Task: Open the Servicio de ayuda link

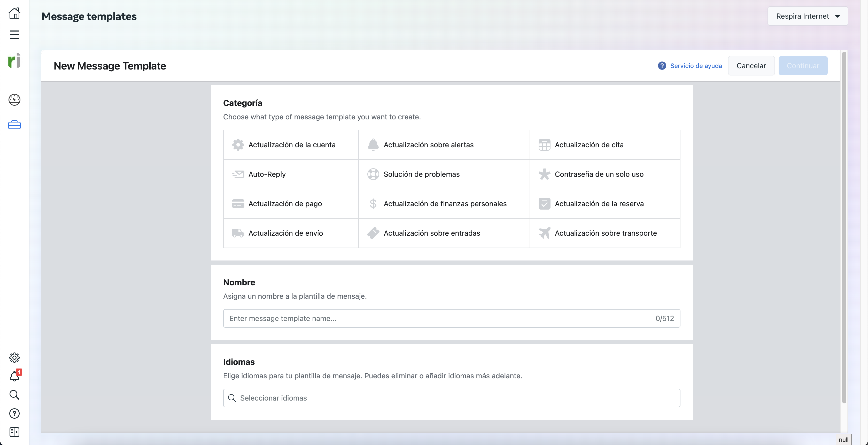Action: coord(696,66)
